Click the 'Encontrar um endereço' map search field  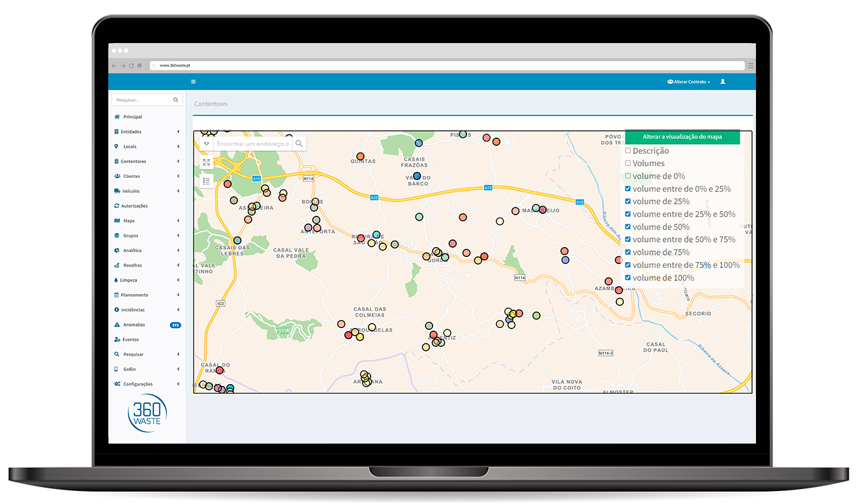[252, 143]
